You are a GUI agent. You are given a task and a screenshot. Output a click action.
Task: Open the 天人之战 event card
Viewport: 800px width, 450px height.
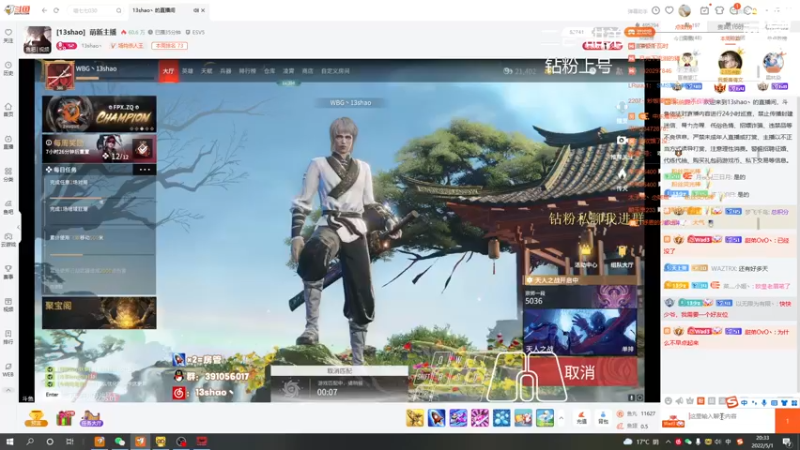[x=580, y=332]
